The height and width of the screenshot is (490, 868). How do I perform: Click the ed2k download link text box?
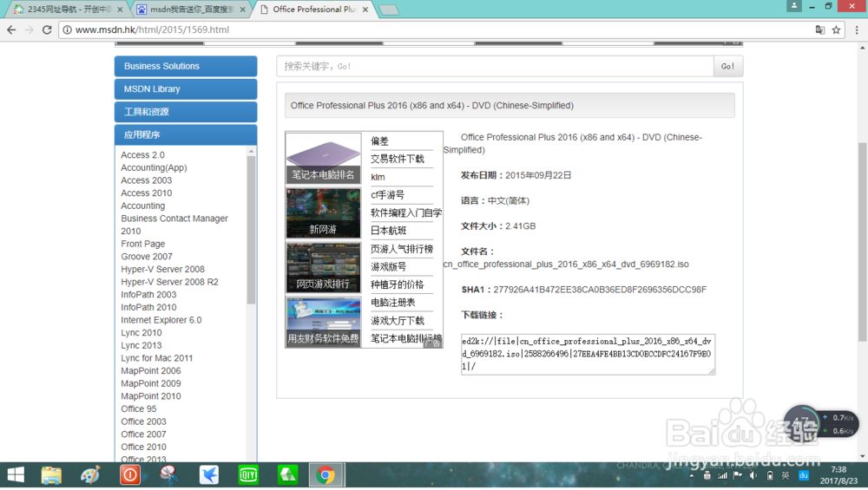[x=588, y=355]
